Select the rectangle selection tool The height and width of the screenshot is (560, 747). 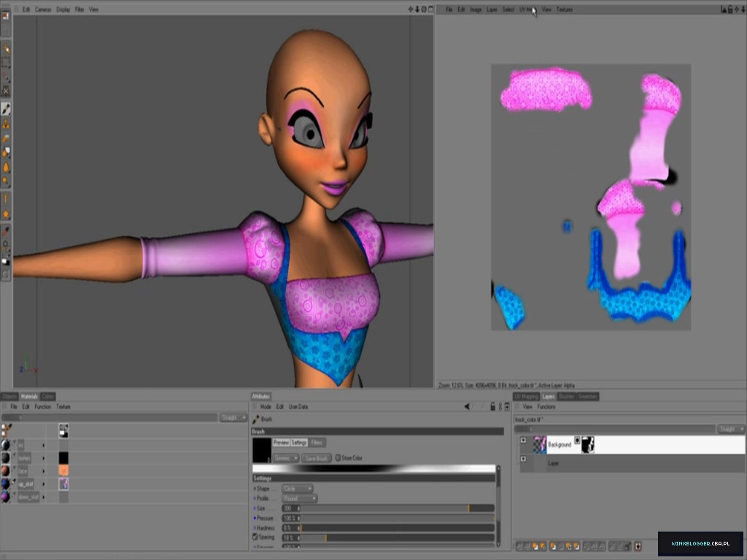pos(6,63)
